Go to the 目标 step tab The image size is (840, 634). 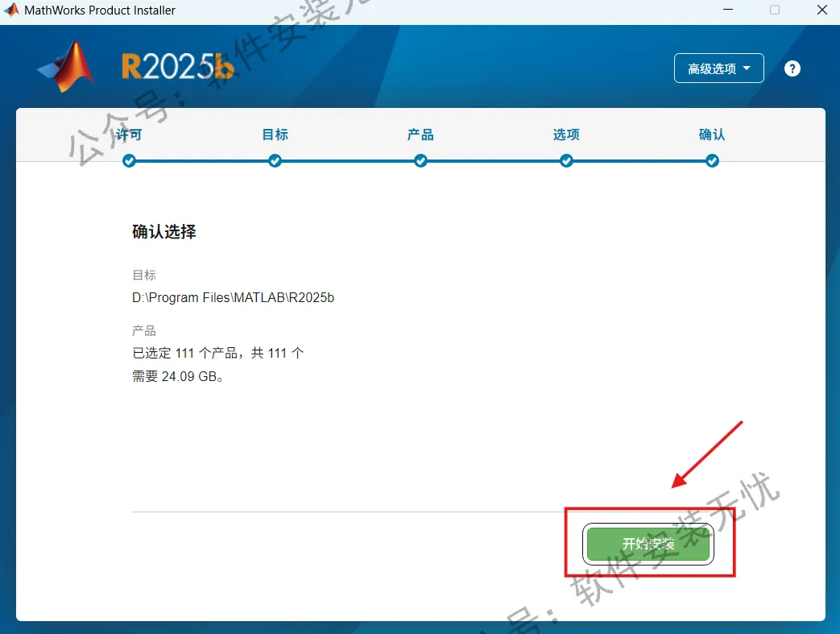[275, 135]
